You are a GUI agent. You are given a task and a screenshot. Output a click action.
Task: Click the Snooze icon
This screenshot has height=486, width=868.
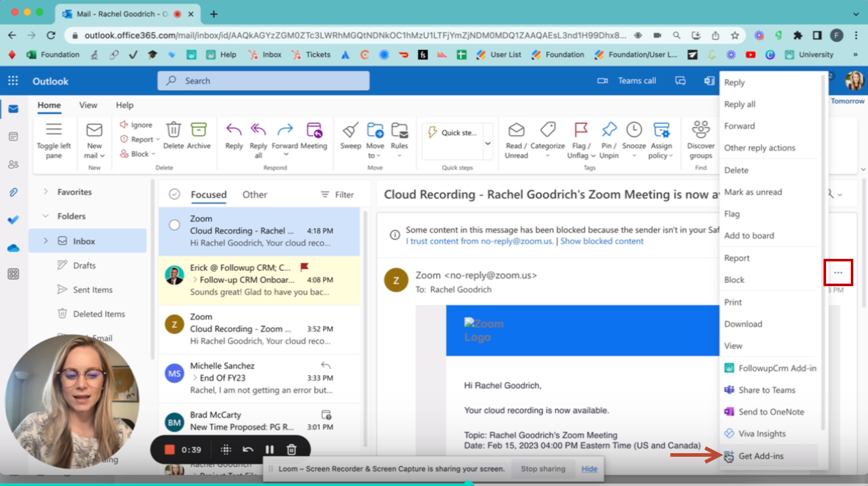click(x=634, y=130)
